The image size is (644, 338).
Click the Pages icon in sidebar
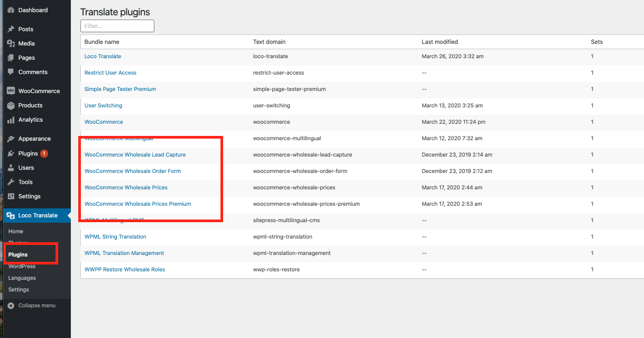click(11, 58)
